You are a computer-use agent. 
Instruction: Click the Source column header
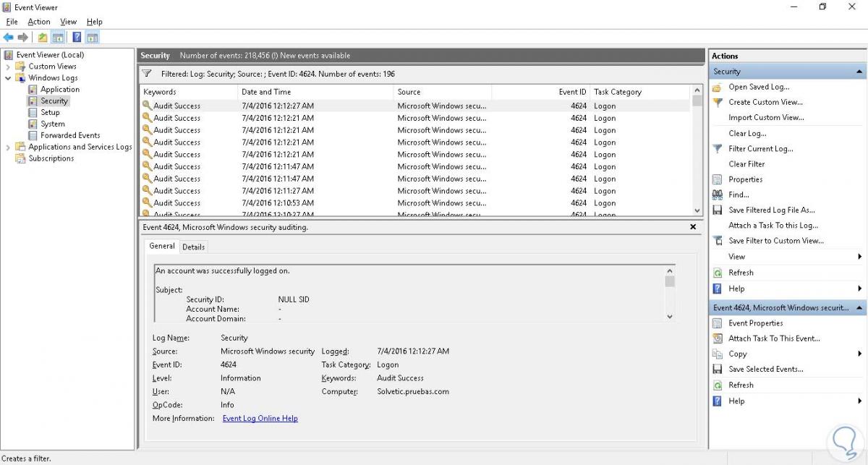[x=443, y=92]
